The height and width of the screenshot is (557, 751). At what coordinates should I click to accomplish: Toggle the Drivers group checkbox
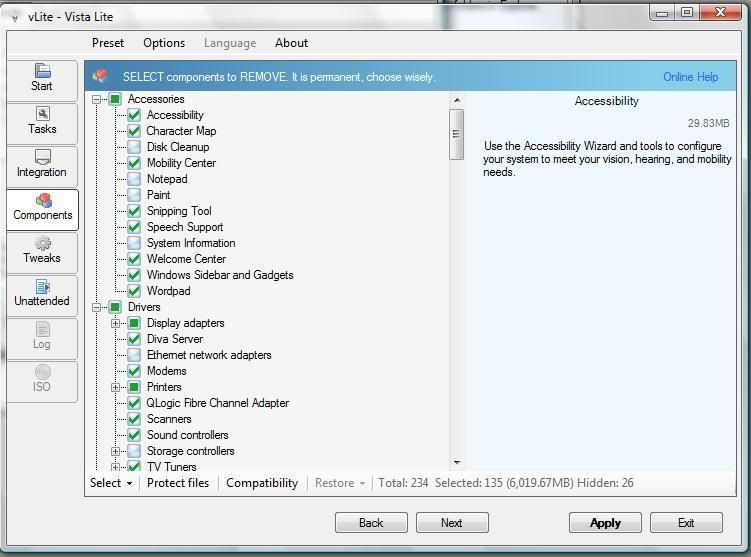tap(115, 307)
